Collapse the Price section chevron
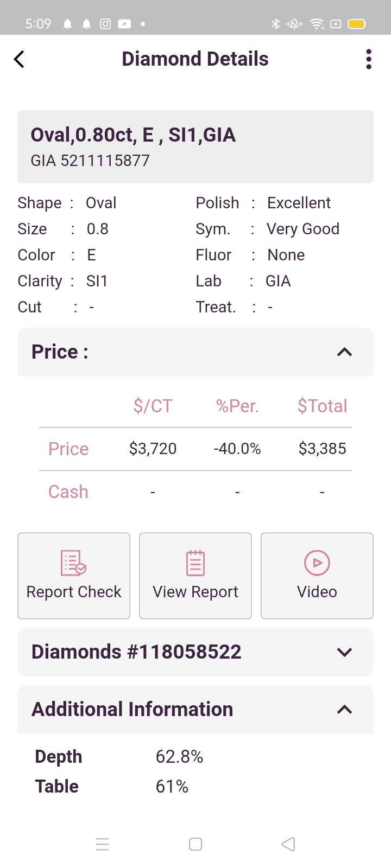 (x=345, y=352)
